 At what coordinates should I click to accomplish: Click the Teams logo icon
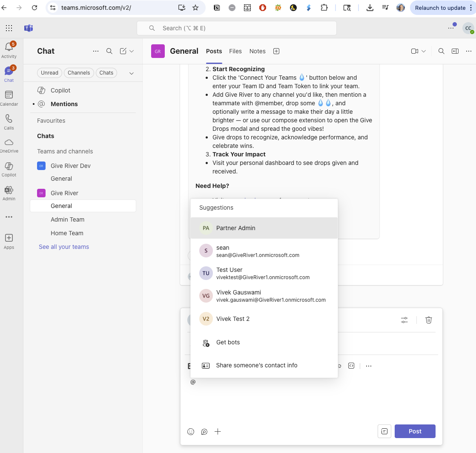(29, 28)
